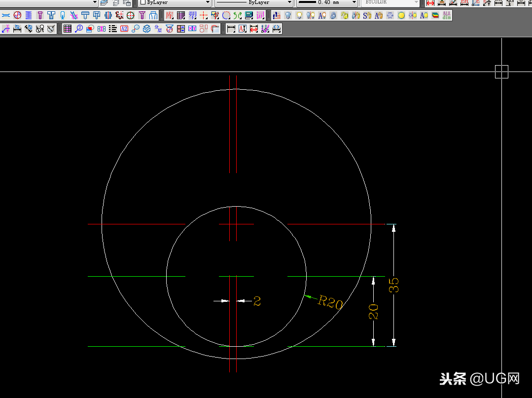Click the magnifier icon with number 2
Image resolution: width=532 pixels, height=398 pixels.
click(x=79, y=29)
